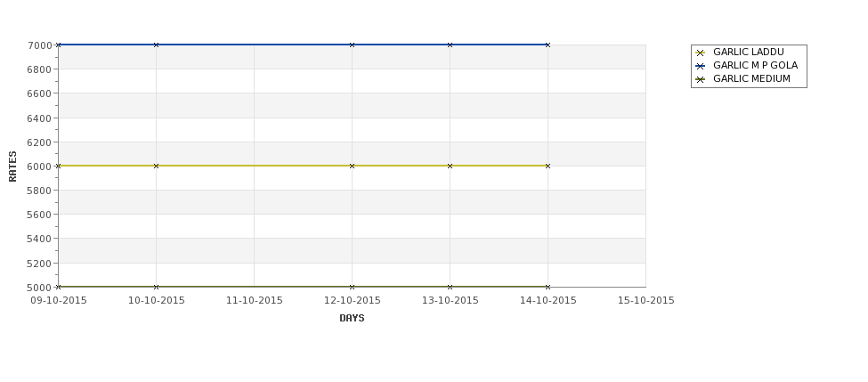
Task: Click the 11-10-2015 date axis label
Action: click(254, 301)
